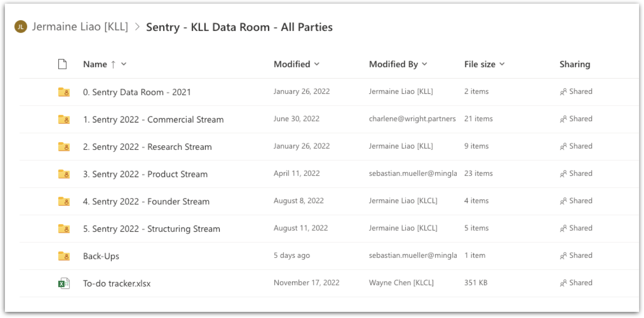Expand the Modified column dropdown

(317, 64)
